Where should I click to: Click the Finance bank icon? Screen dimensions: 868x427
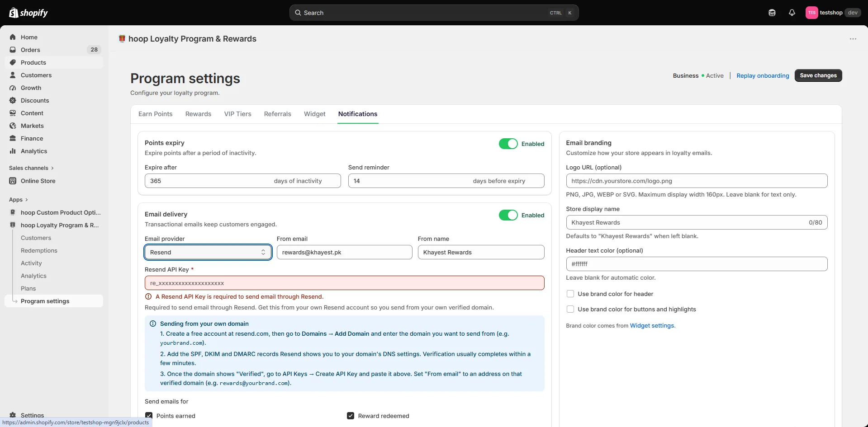[x=13, y=138]
